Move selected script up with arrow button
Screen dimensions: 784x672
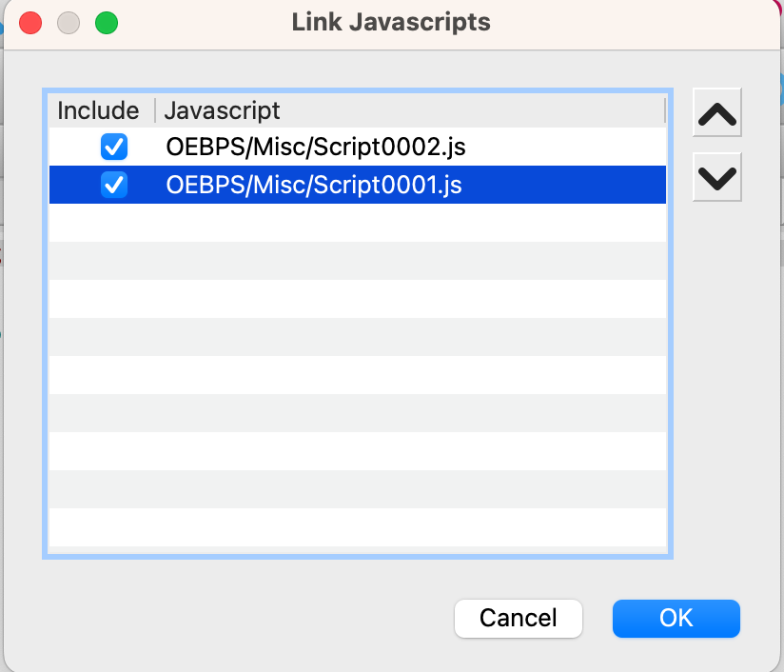(x=717, y=114)
